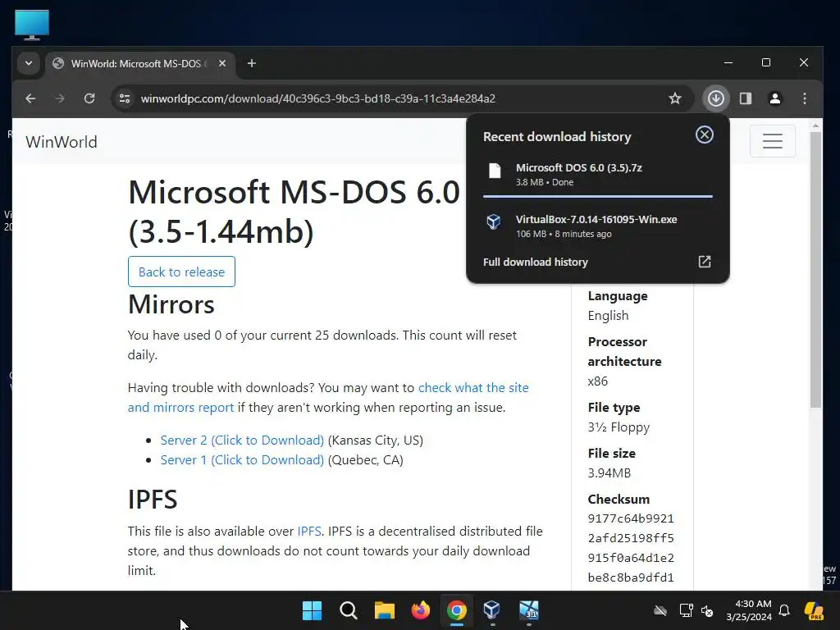Open site information icon in address bar

pyautogui.click(x=125, y=98)
